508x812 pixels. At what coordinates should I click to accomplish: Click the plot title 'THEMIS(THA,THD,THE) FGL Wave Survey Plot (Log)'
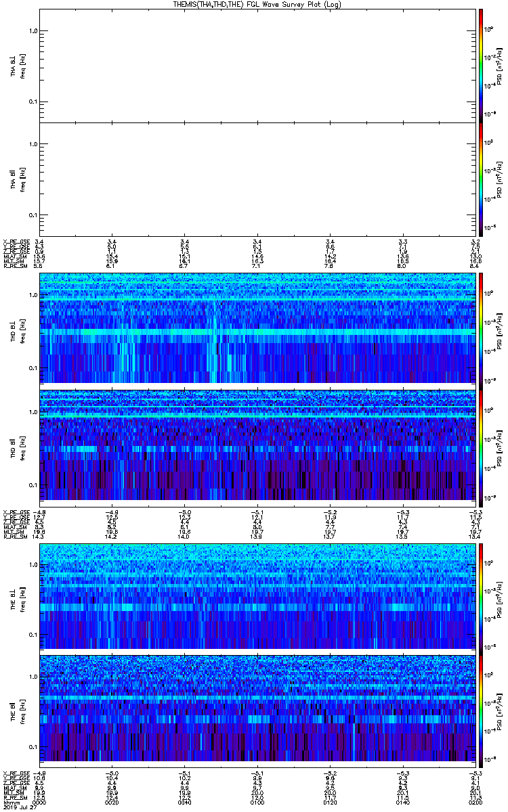pyautogui.click(x=257, y=4)
